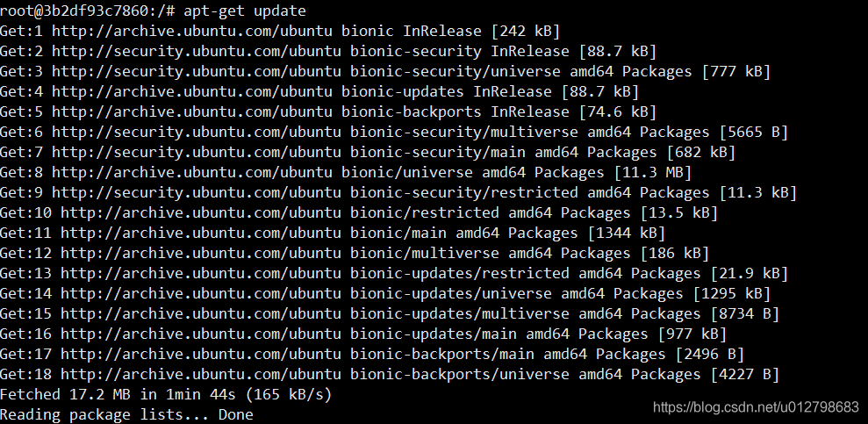868x424 pixels.
Task: Open the blog.csdn.net watermark link
Action: 757,407
